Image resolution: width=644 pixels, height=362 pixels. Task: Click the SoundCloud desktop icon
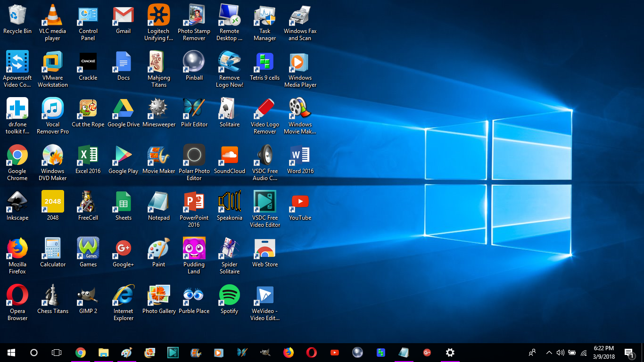pos(230,156)
